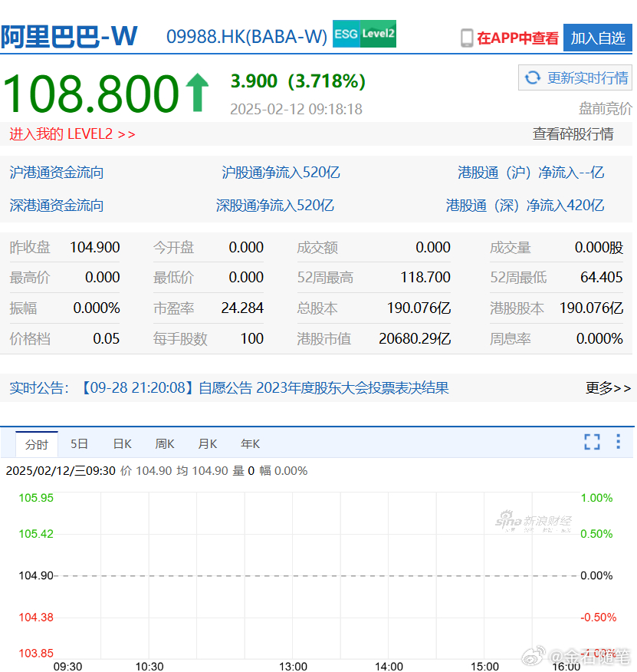Click the 昨收盘 value 104.900
This screenshot has height=672, width=637.
click(x=95, y=247)
